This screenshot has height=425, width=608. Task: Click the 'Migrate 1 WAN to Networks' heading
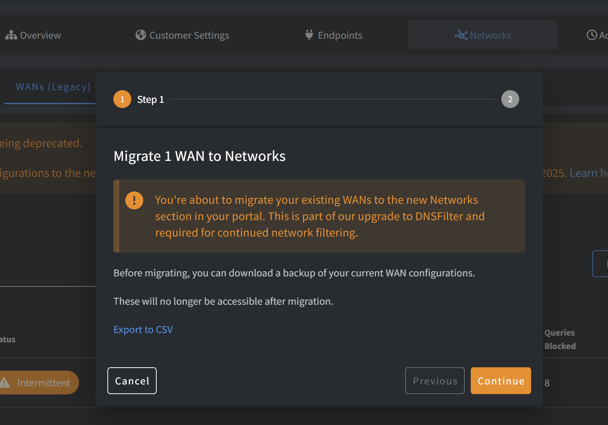click(x=199, y=156)
